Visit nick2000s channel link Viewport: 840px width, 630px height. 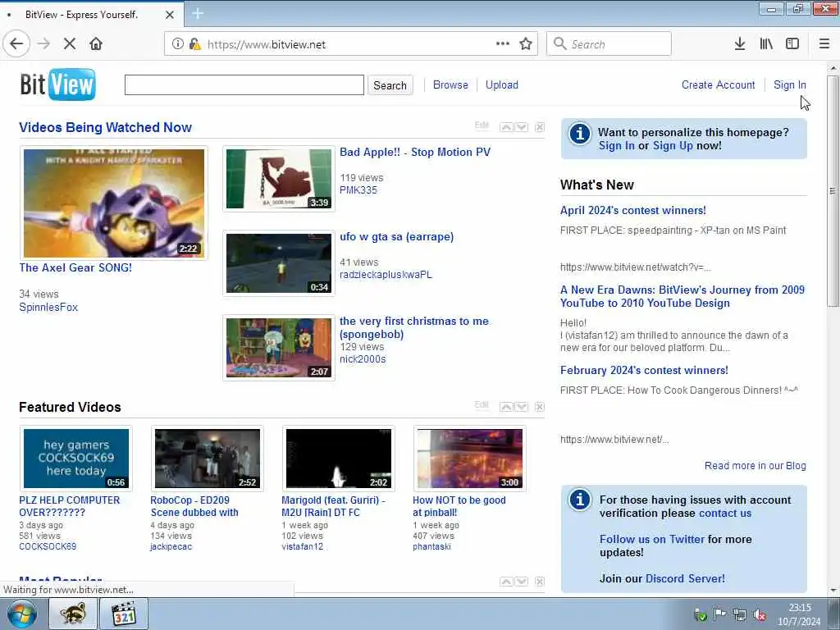[x=363, y=359]
